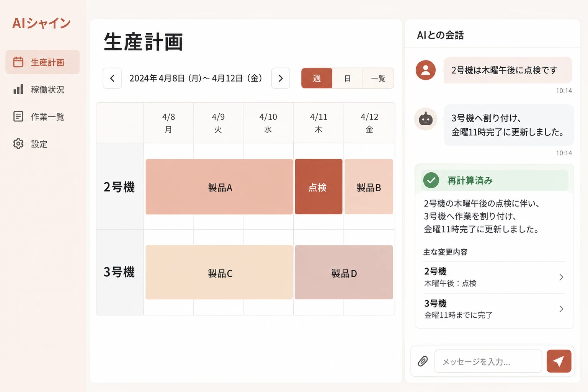Focus the メッセージを入力 input field
This screenshot has height=392, width=588.
click(488, 361)
